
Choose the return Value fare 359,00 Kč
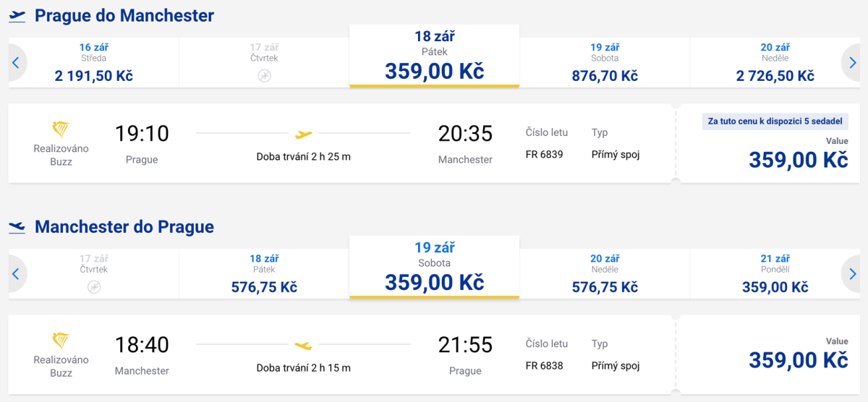coord(798,359)
